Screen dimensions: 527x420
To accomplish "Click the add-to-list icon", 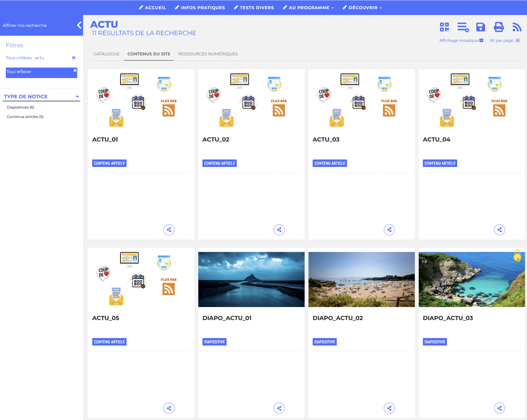I will [x=463, y=27].
